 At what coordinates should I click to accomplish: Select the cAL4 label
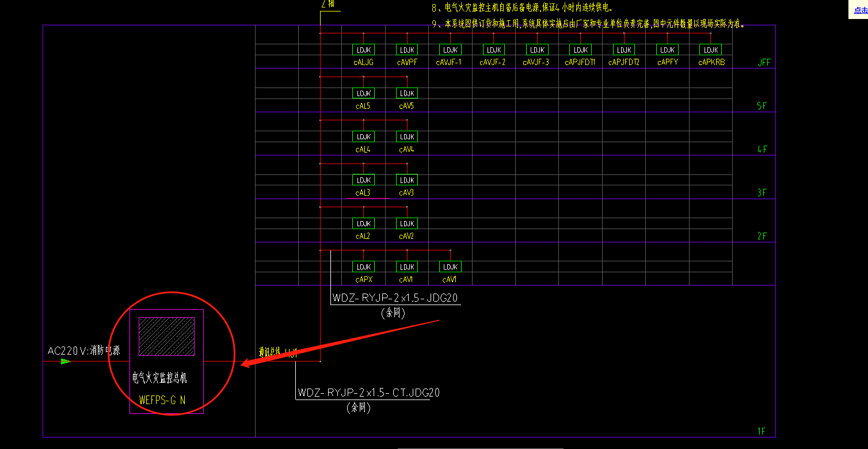pyautogui.click(x=363, y=149)
